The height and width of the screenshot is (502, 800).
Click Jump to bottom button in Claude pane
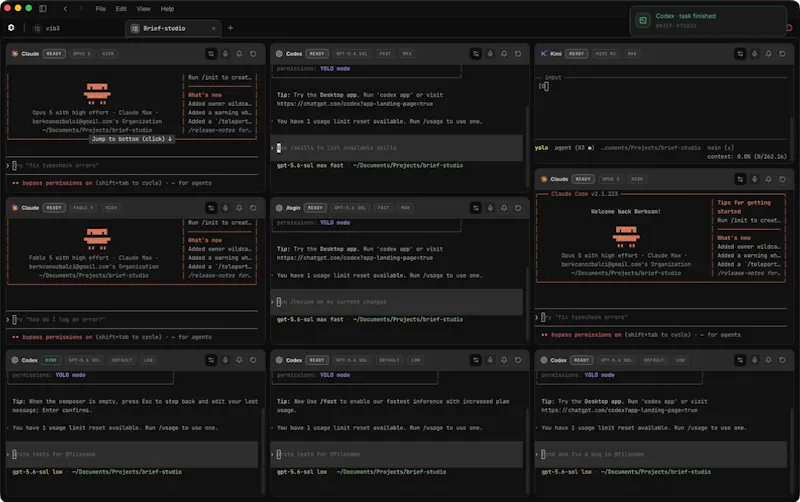[x=132, y=139]
